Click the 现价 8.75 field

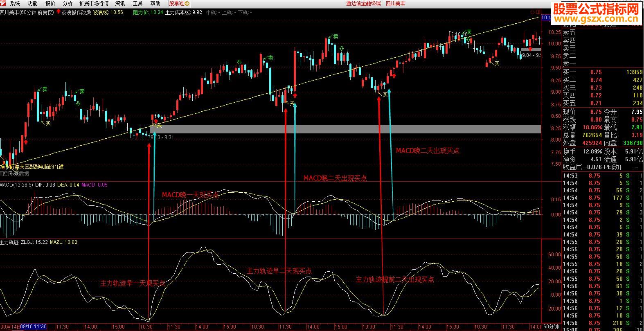pyautogui.click(x=582, y=112)
